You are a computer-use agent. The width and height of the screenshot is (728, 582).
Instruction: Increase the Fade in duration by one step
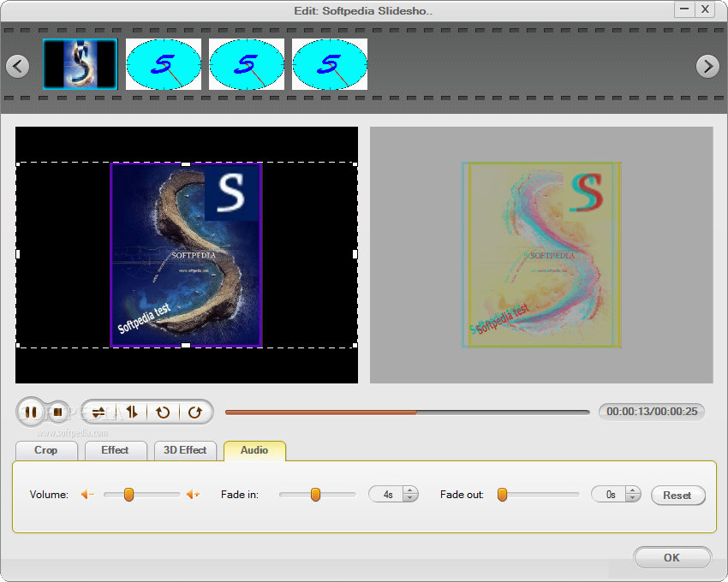pos(410,491)
